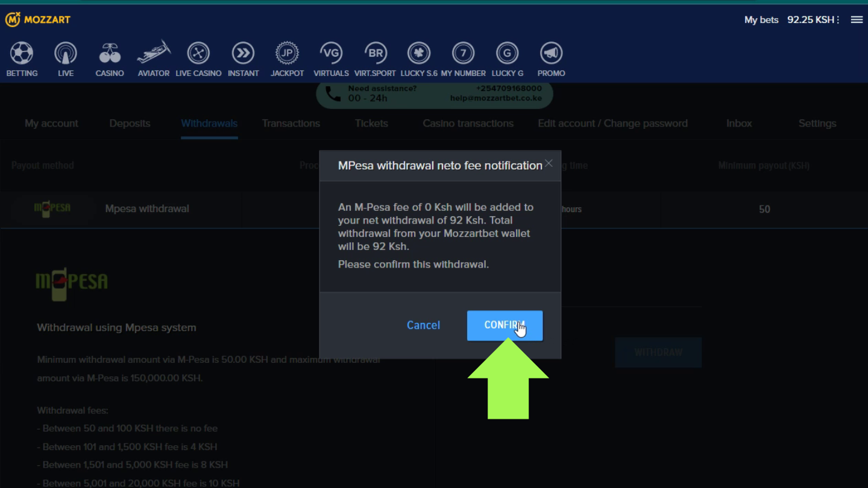The width and height of the screenshot is (868, 488).
Task: Select the Mpesa withdrawal payout row
Action: click(x=147, y=209)
